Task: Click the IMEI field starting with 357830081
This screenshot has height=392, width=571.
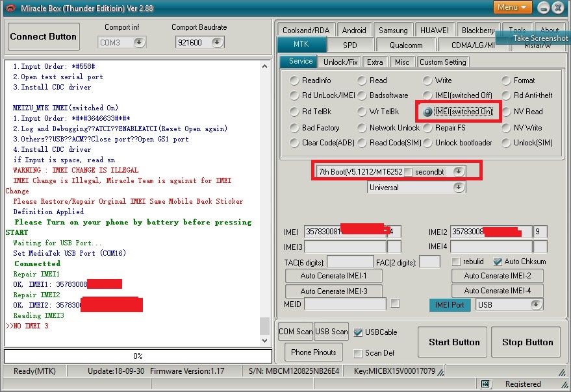Action: [345, 232]
